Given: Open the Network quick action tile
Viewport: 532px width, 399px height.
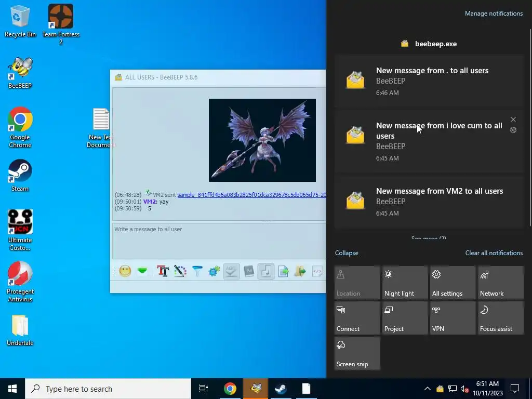Looking at the screenshot, I should [501, 283].
